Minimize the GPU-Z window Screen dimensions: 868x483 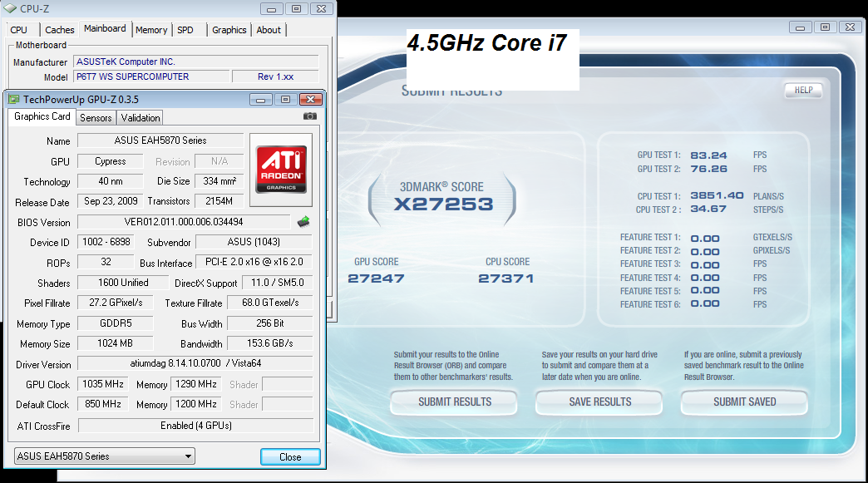(261, 100)
